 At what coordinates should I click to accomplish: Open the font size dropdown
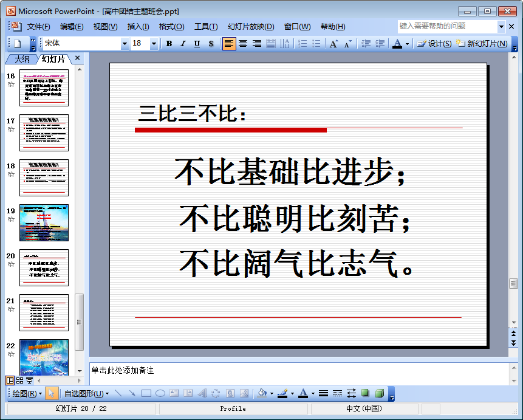point(154,44)
